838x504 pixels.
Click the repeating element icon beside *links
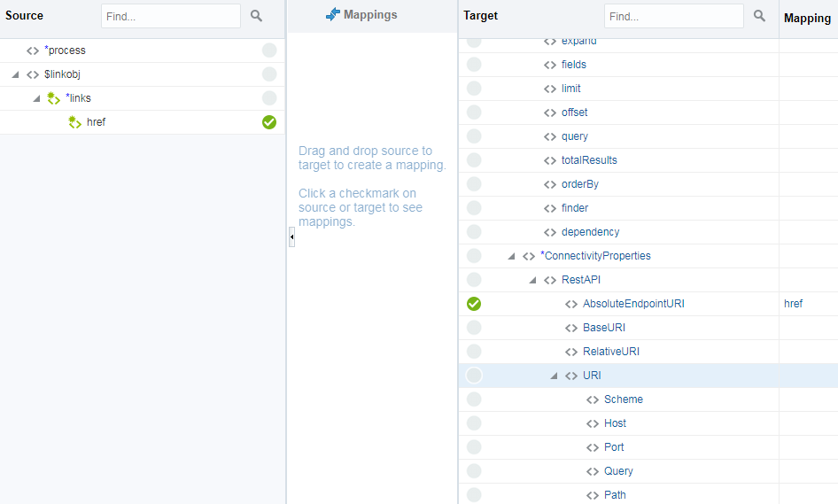[54, 98]
